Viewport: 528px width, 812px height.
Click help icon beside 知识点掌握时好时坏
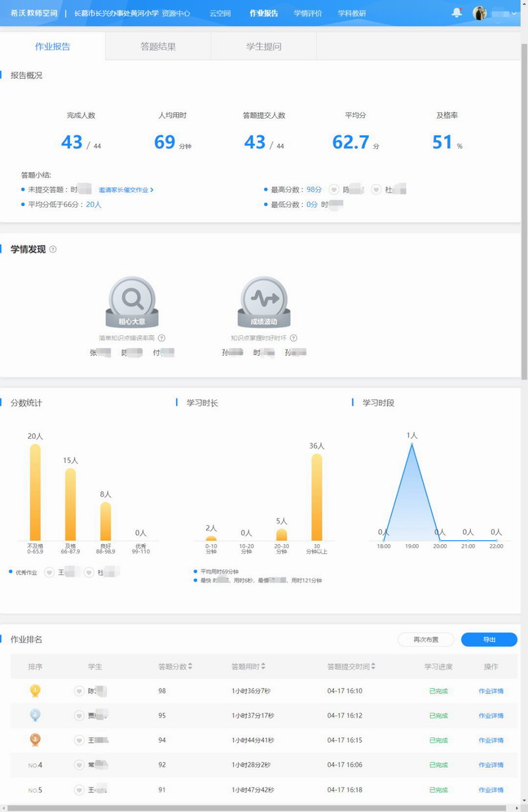click(294, 338)
